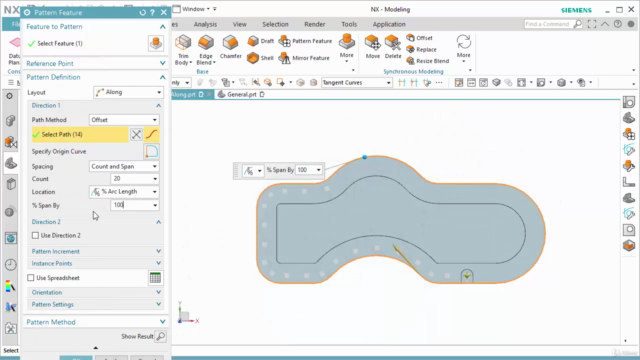The width and height of the screenshot is (640, 360).
Task: Open the Application ribbon tab
Action: (389, 24)
